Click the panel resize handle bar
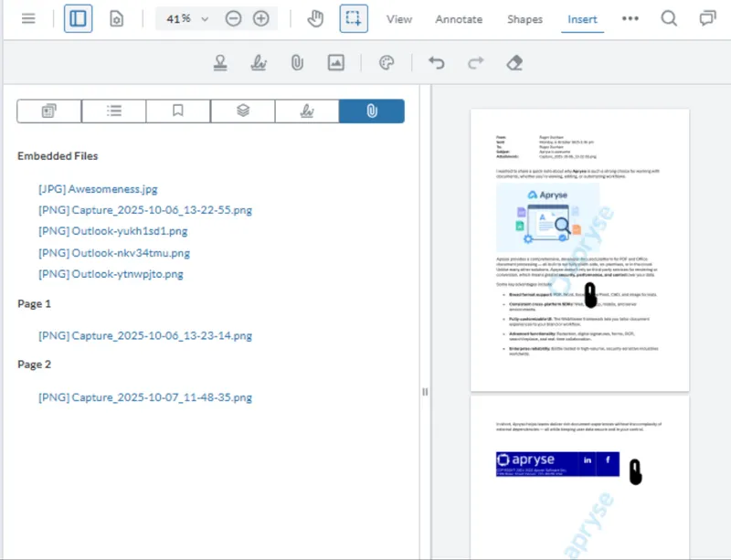The height and width of the screenshot is (560, 731). tap(425, 392)
